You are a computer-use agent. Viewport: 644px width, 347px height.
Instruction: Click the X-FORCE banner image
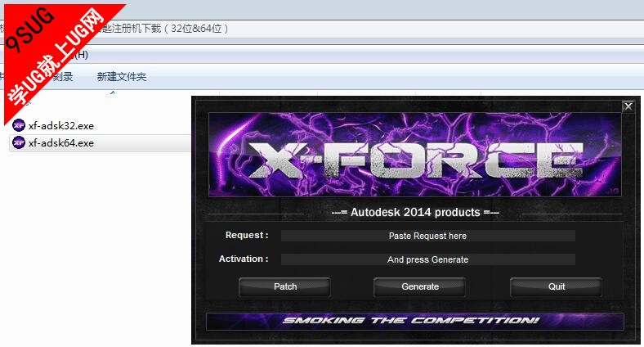(x=415, y=155)
